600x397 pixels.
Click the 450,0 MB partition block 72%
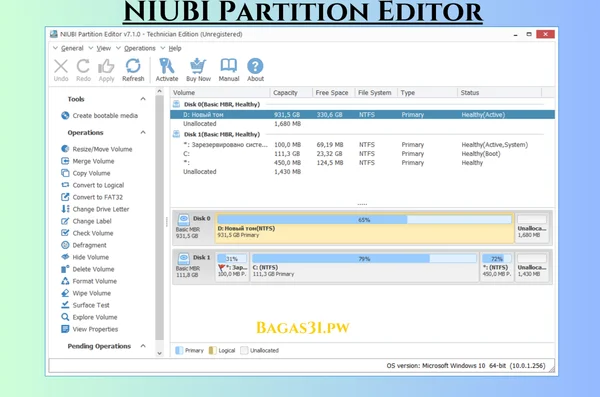[497, 267]
